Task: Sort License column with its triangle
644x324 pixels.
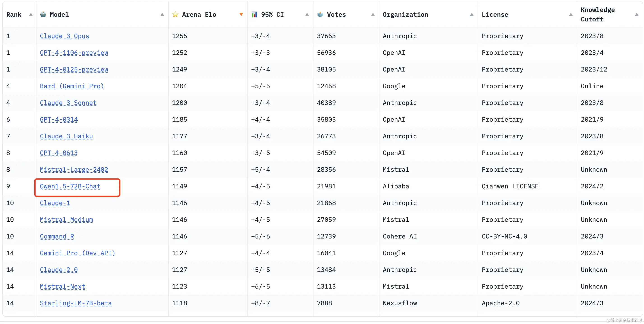Action: tap(570, 14)
